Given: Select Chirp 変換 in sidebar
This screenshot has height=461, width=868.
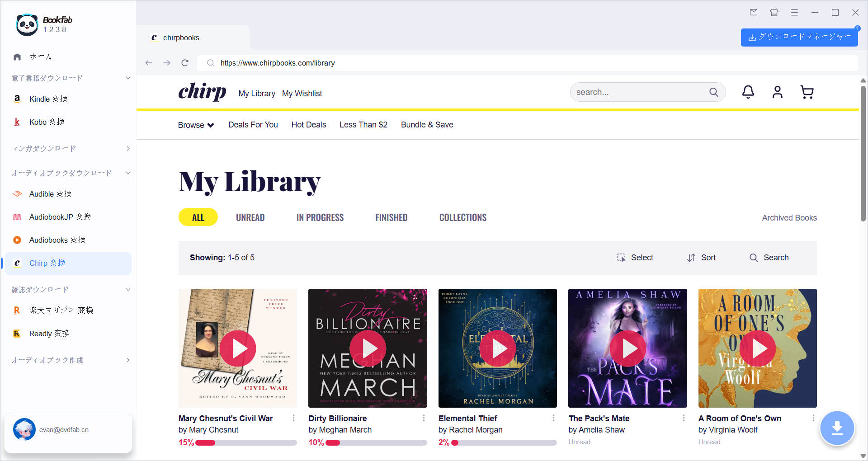Looking at the screenshot, I should point(68,263).
